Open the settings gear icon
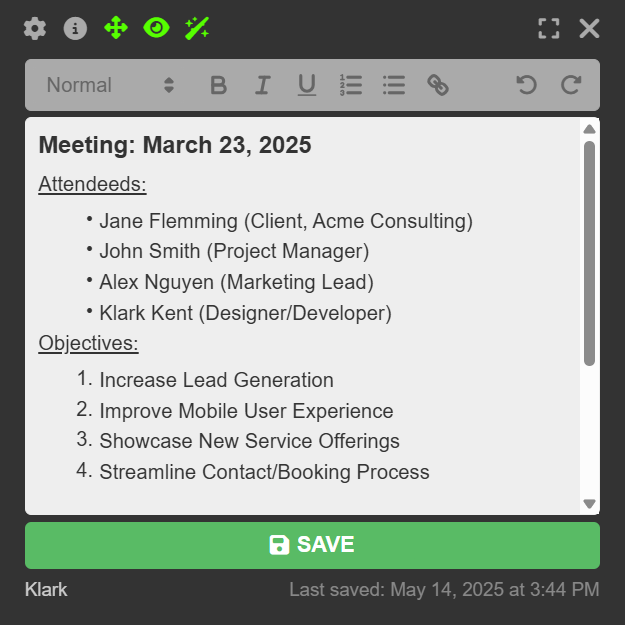625x625 pixels. coord(35,28)
